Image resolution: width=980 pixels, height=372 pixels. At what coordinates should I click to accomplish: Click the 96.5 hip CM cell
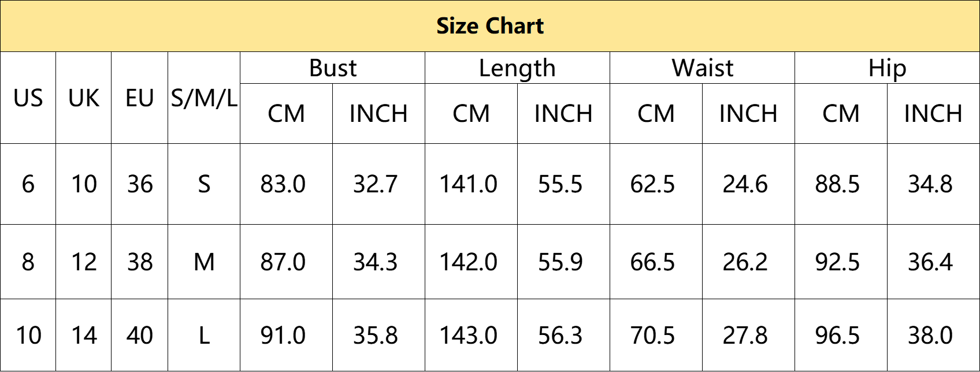click(841, 336)
